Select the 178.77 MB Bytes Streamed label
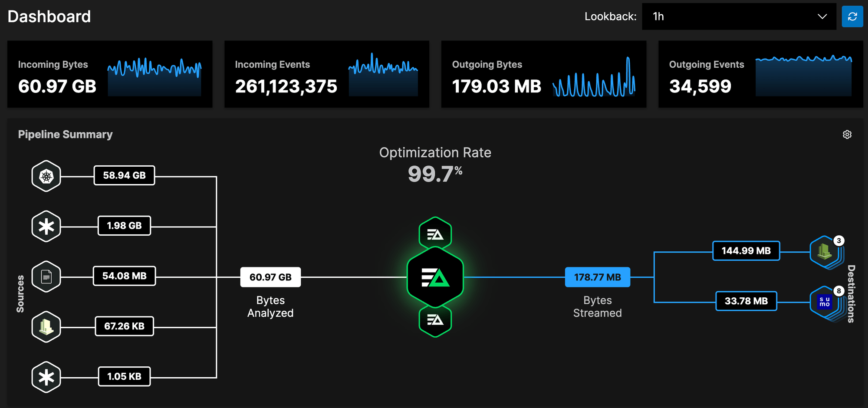This screenshot has height=408, width=868. pos(597,276)
